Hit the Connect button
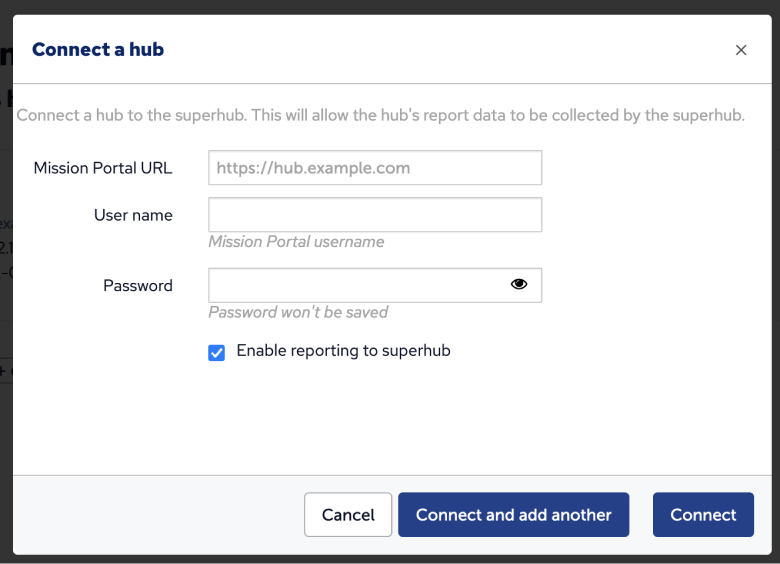The image size is (780, 564). (703, 515)
